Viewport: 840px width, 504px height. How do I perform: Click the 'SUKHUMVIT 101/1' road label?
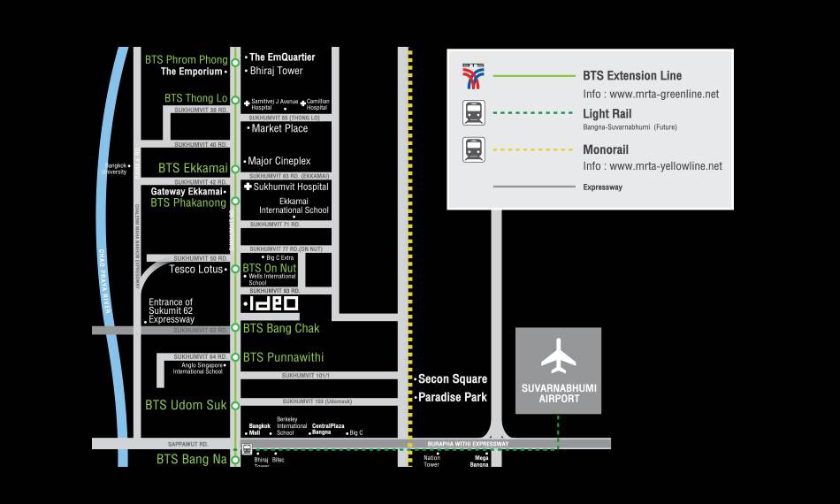pos(305,376)
